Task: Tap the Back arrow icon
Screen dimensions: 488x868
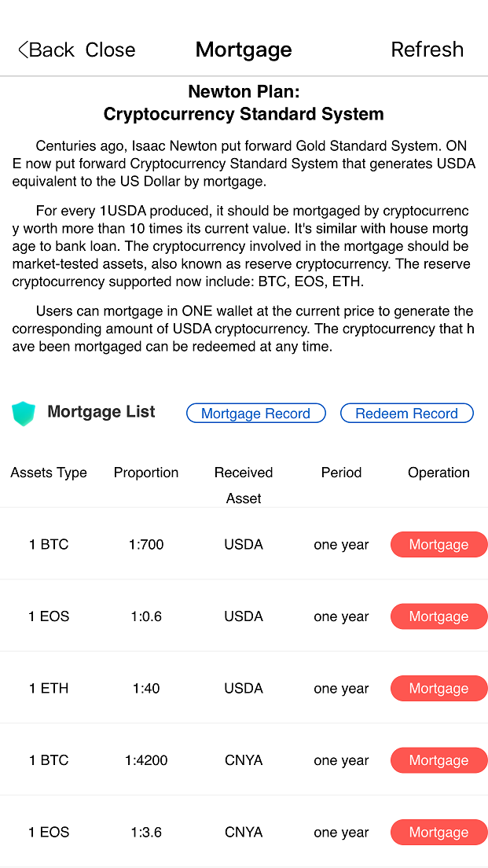Action: pyautogui.click(x=24, y=50)
